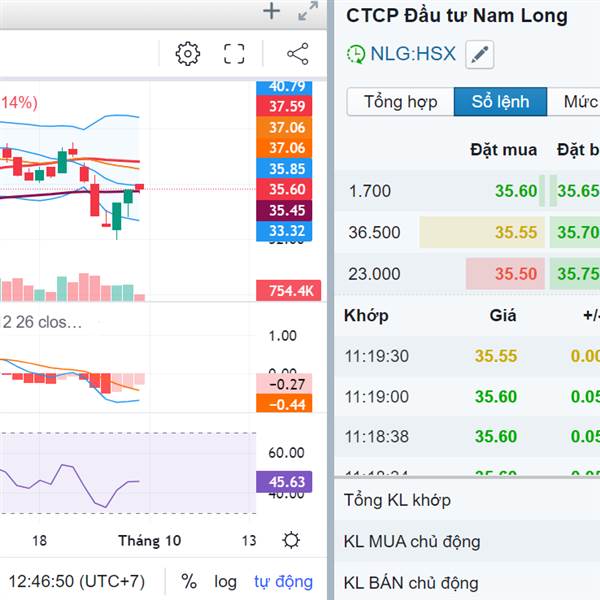Image resolution: width=600 pixels, height=600 pixels.
Task: Click the KL MUA chủ động row
Action: [x=467, y=541]
